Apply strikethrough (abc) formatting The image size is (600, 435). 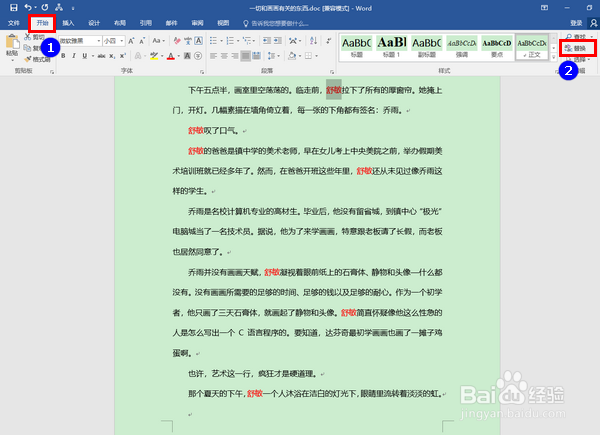pyautogui.click(x=101, y=56)
